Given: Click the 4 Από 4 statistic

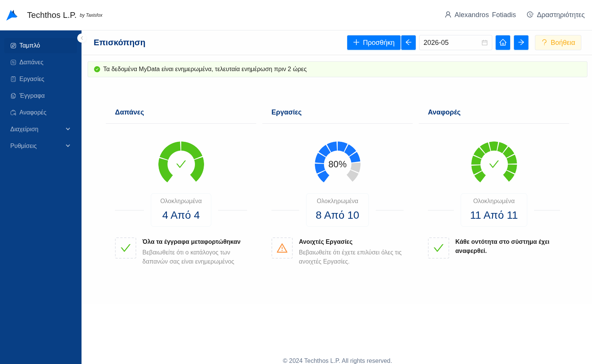Looking at the screenshot, I should 181,215.
